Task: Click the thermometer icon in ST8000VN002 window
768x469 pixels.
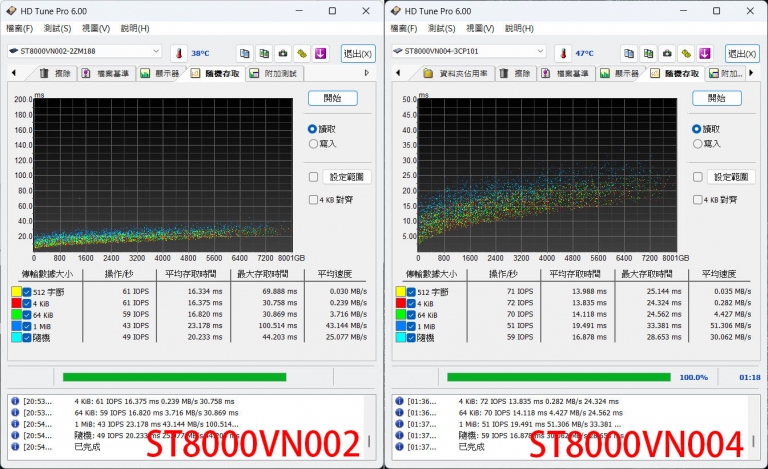Action: click(179, 53)
